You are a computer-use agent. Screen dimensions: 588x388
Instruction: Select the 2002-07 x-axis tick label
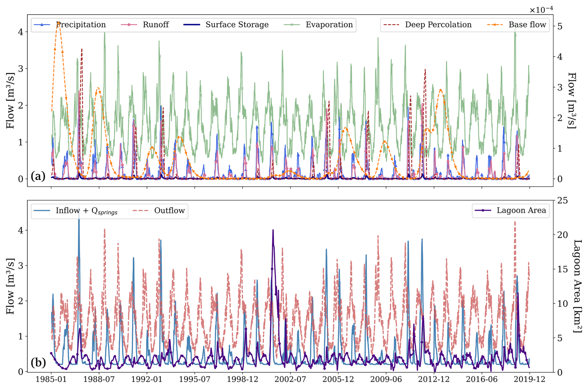click(290, 379)
